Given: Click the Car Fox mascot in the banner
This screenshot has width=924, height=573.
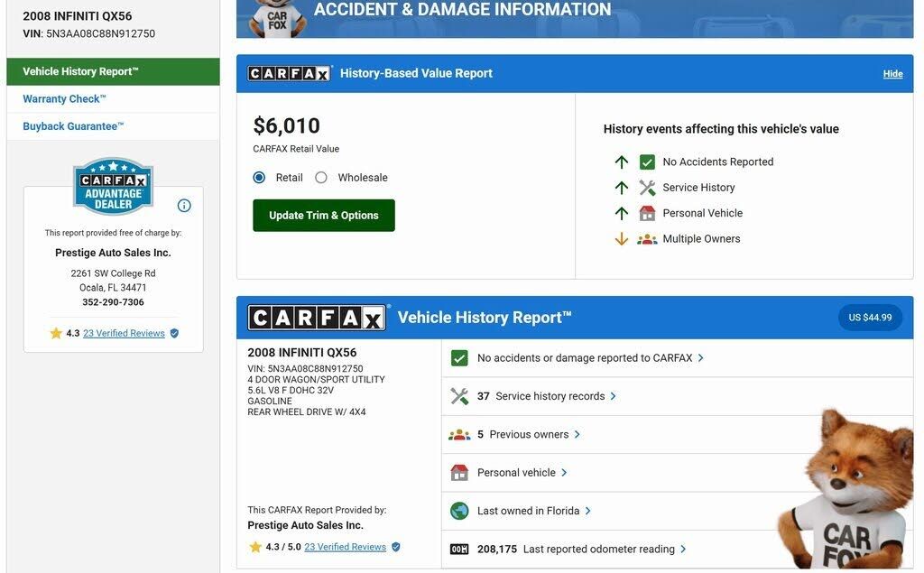Looking at the screenshot, I should click(x=277, y=18).
